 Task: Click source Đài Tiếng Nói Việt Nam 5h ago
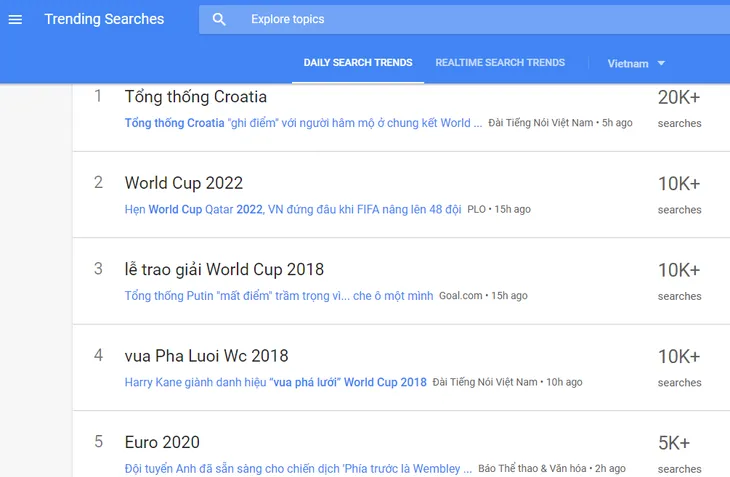(560, 123)
